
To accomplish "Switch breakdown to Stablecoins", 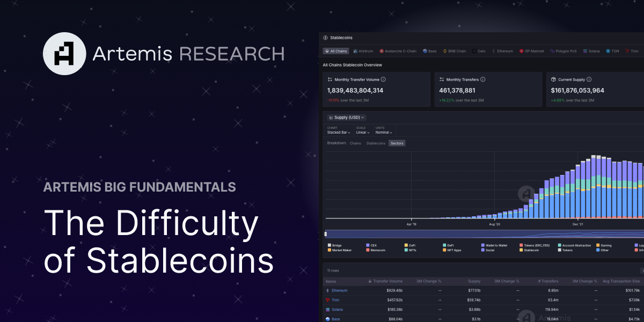I will click(x=376, y=143).
